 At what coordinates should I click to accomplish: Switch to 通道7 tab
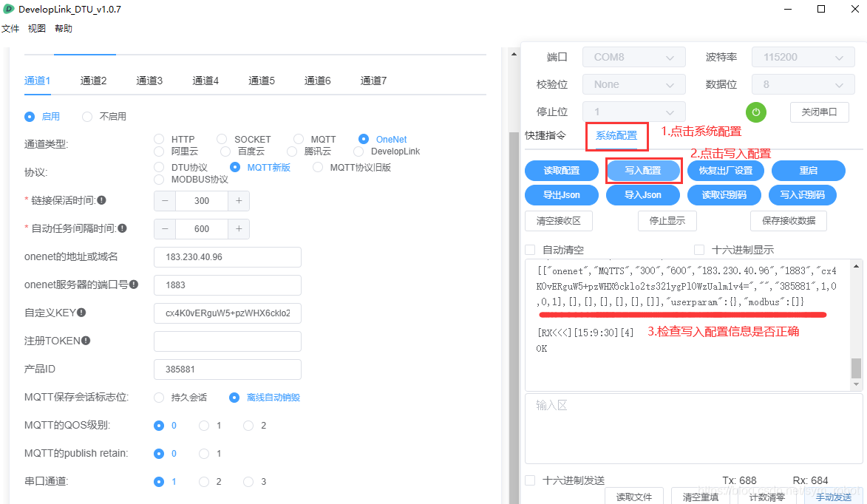(x=374, y=81)
